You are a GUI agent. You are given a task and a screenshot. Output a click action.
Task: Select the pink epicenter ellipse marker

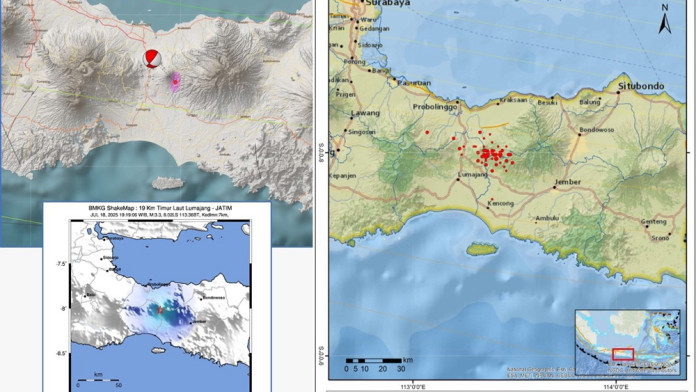(175, 82)
